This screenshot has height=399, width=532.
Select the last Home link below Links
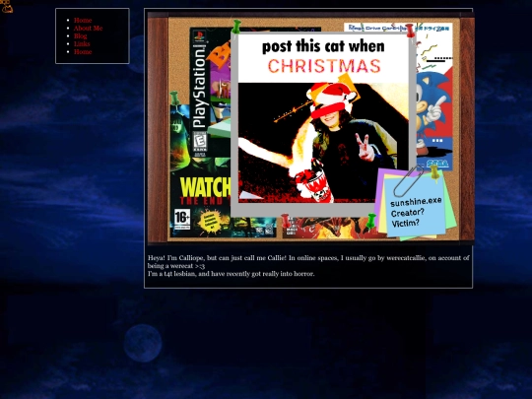[x=83, y=51]
